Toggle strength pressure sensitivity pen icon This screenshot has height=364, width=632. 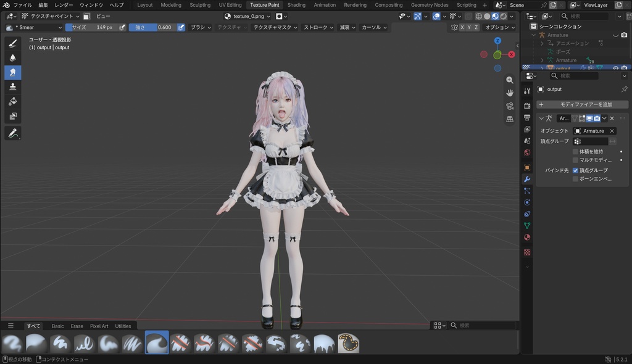point(181,27)
